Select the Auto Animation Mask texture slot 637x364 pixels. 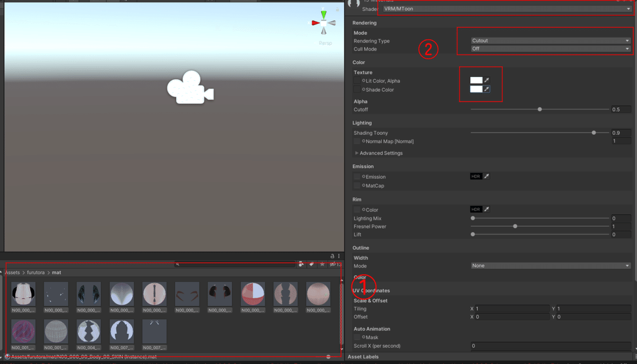tap(357, 337)
